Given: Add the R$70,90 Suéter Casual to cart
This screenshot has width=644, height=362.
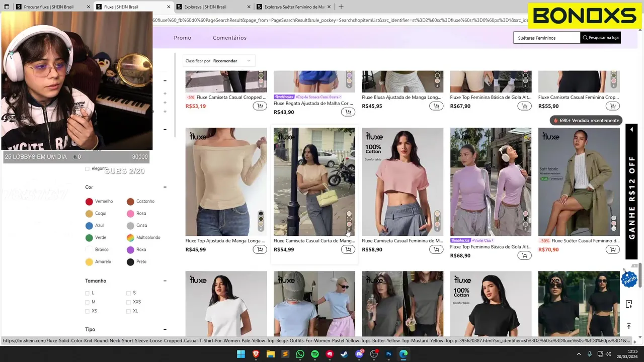Looking at the screenshot, I should click(612, 249).
